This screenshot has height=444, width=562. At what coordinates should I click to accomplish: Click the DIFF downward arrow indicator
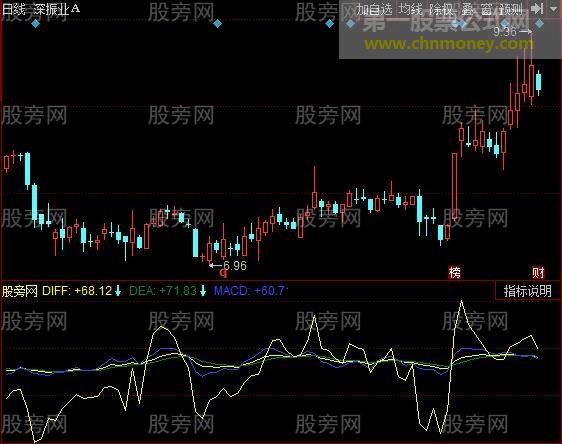(x=118, y=290)
